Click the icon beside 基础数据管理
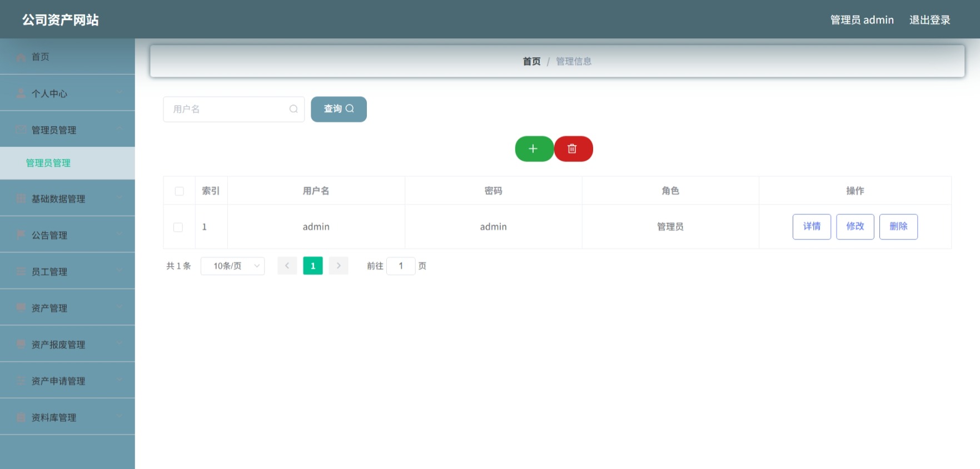This screenshot has width=980, height=469. point(21,198)
